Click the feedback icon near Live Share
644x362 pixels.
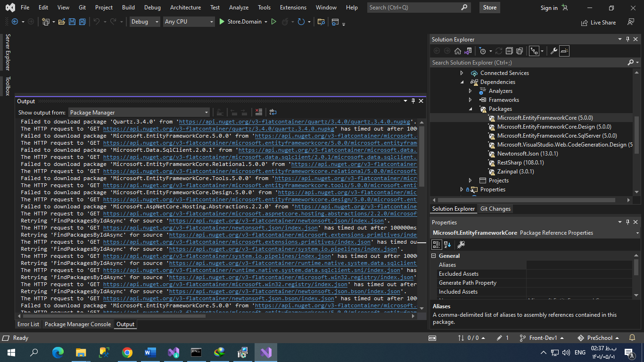(631, 22)
